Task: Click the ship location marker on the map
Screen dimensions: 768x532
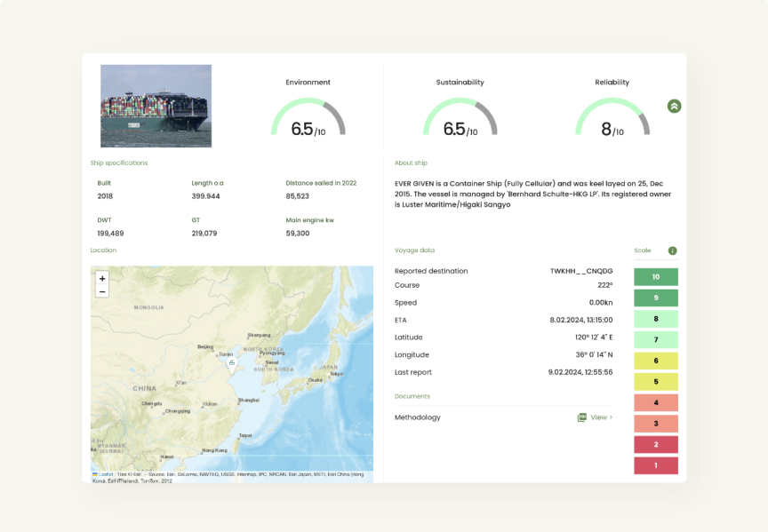Action: coord(232,361)
